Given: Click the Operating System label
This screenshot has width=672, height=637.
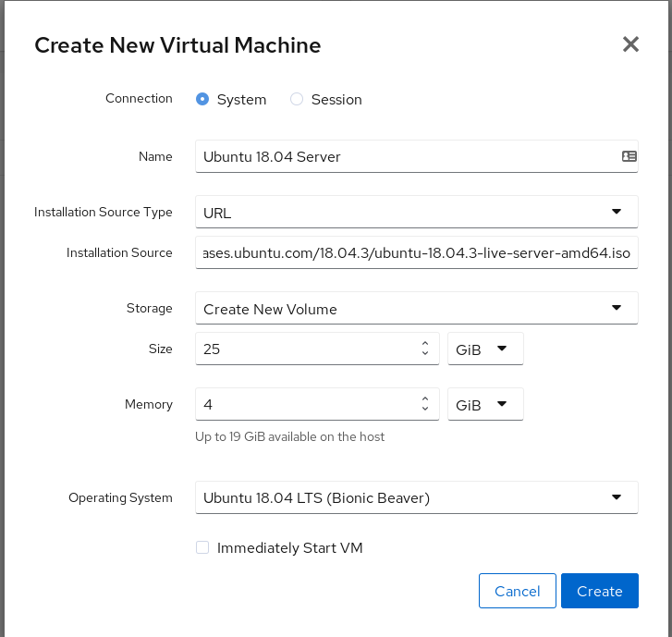Looking at the screenshot, I should 120,497.
